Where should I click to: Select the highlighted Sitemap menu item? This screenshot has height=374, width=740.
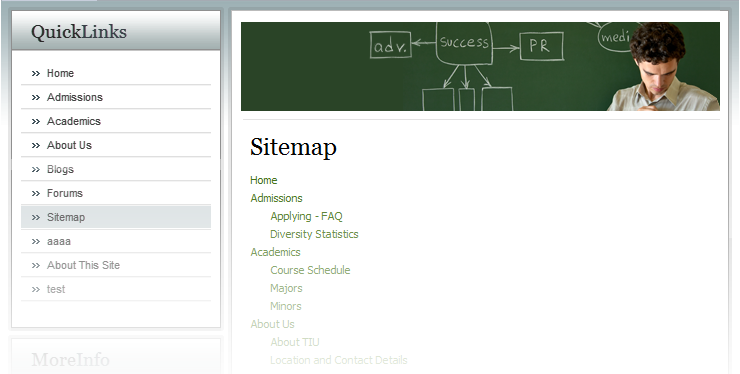(x=116, y=217)
